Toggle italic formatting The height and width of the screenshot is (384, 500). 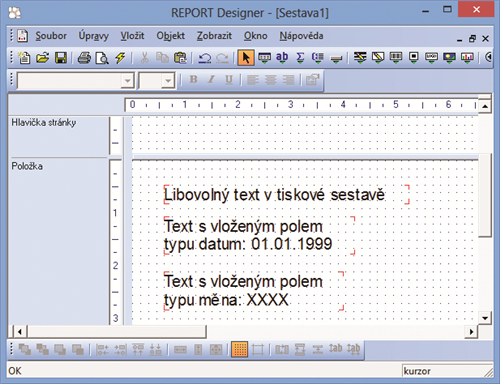211,80
